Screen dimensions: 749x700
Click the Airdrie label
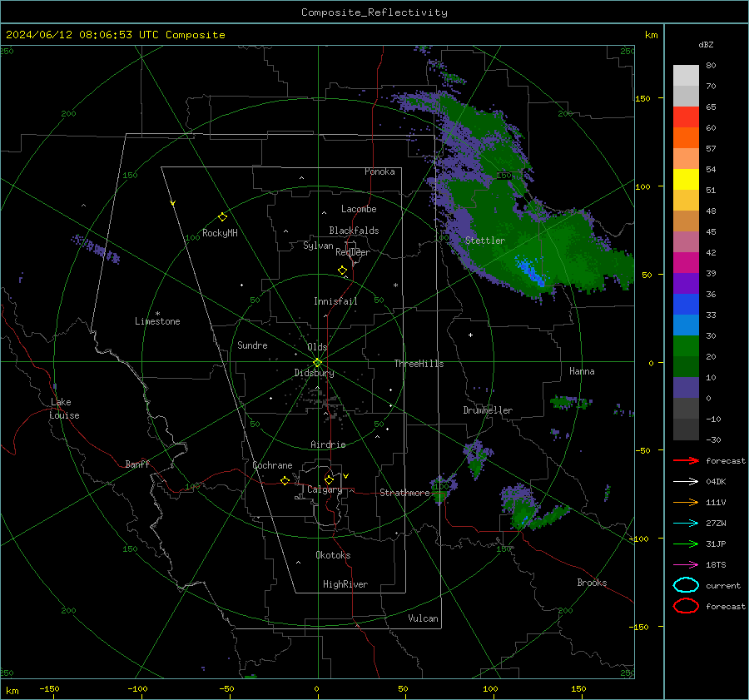tap(328, 444)
